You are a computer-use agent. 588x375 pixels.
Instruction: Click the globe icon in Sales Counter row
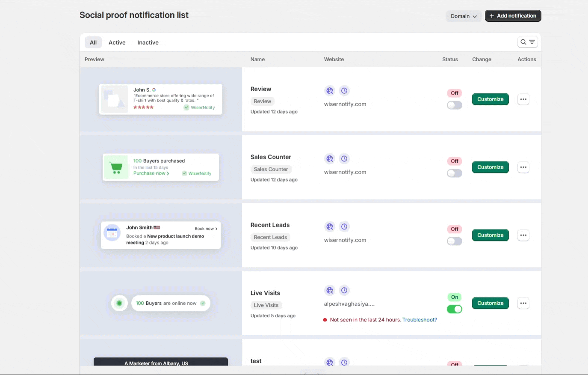pos(330,159)
